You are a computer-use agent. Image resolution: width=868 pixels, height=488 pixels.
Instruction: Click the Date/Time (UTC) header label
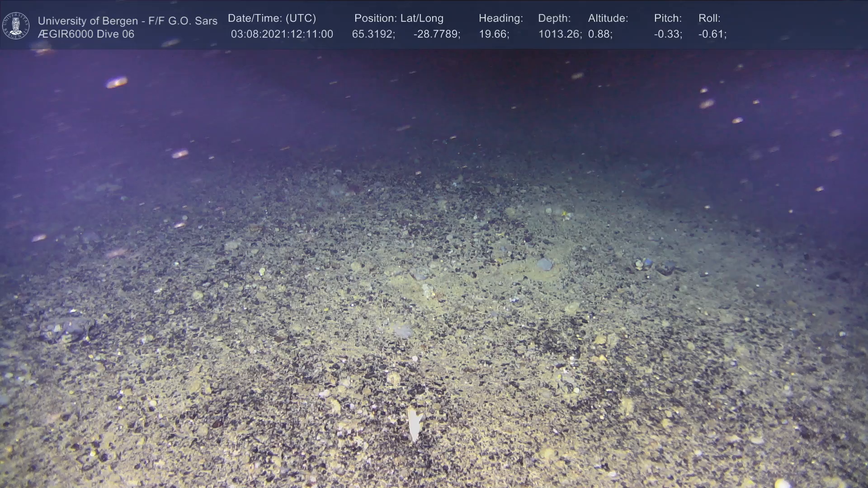point(272,19)
